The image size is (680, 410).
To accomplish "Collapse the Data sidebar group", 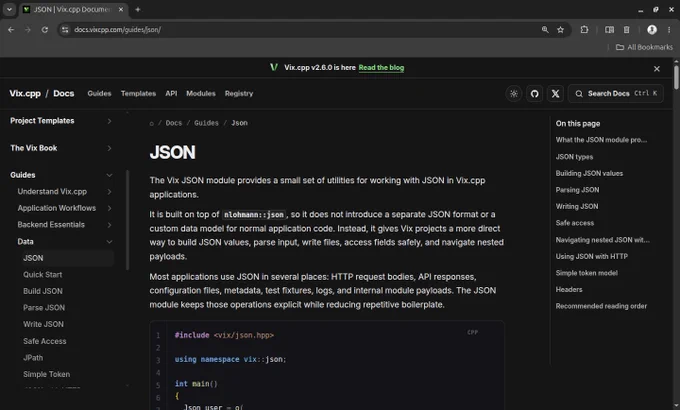I will [64, 242].
